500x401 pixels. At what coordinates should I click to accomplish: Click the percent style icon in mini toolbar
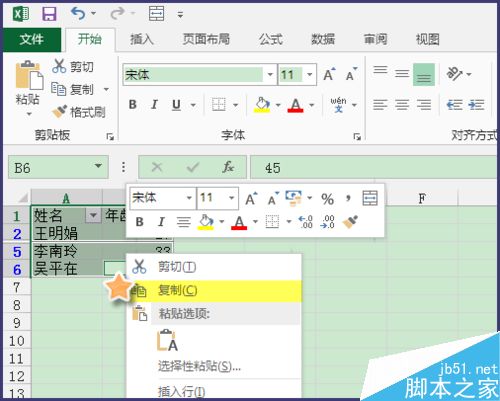click(327, 199)
